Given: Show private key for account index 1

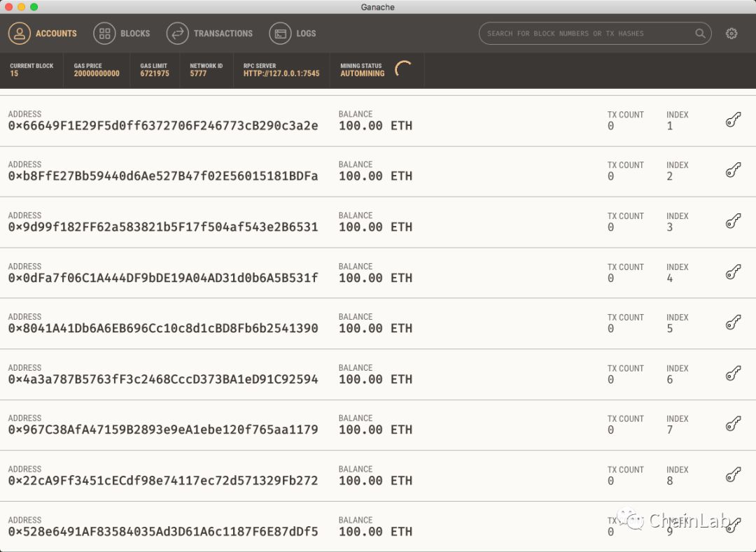Looking at the screenshot, I should [x=734, y=120].
